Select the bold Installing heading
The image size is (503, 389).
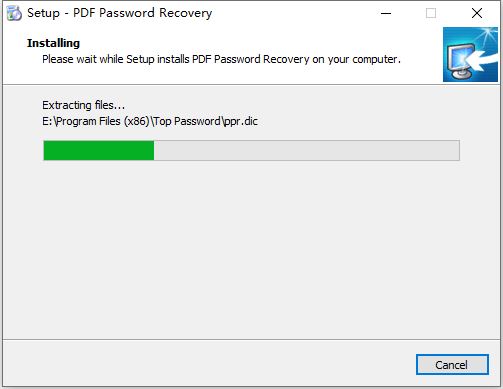[x=53, y=43]
